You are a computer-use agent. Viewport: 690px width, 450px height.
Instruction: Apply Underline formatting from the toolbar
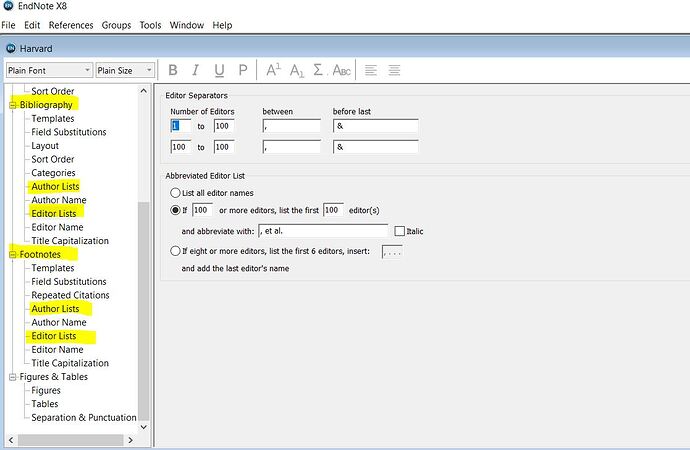219,70
